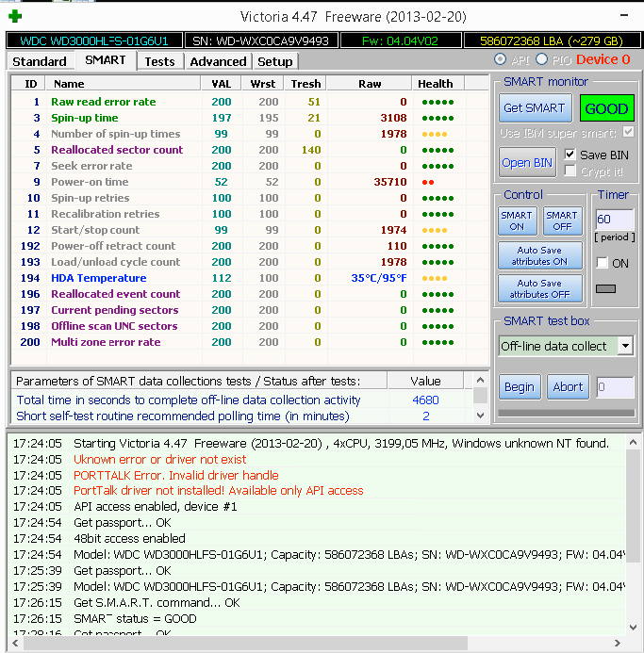Viewport: 644px width, 653px height.
Task: Turn SMART ON in Control panel
Action: tap(517, 221)
